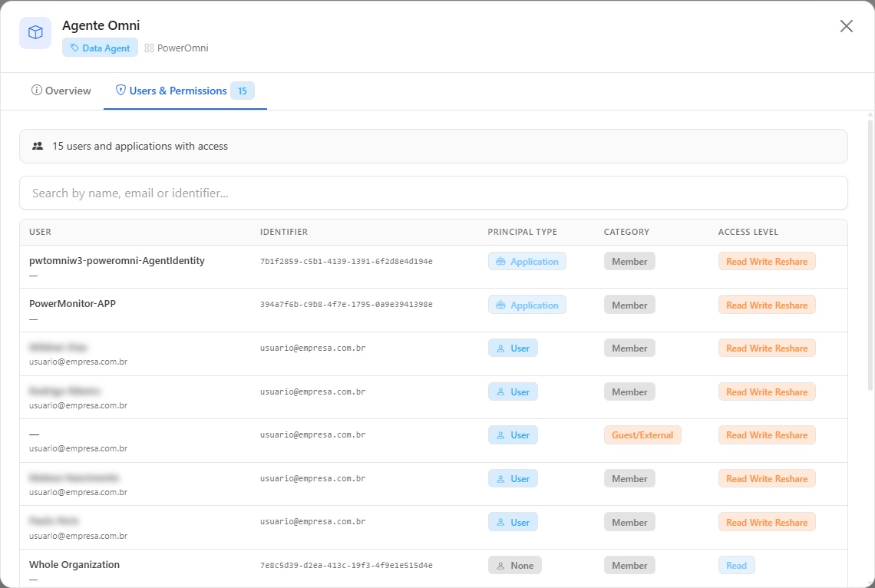875x588 pixels.
Task: Click the IDENTIFIER column header
Action: coord(283,232)
